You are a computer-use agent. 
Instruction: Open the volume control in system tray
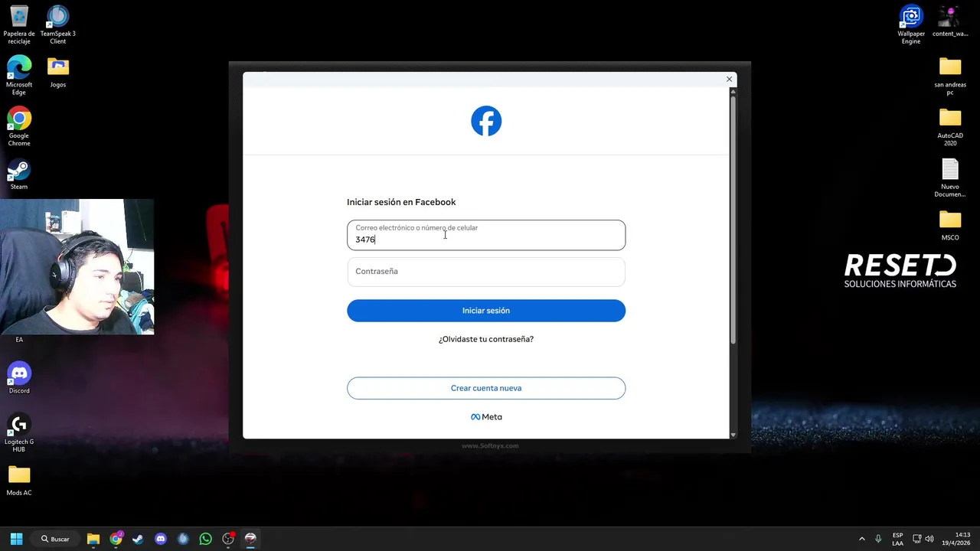coord(929,539)
